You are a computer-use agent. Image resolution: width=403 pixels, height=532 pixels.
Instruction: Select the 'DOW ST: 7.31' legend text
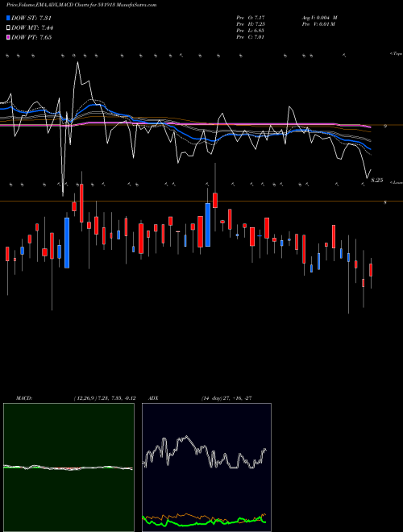(x=31, y=18)
